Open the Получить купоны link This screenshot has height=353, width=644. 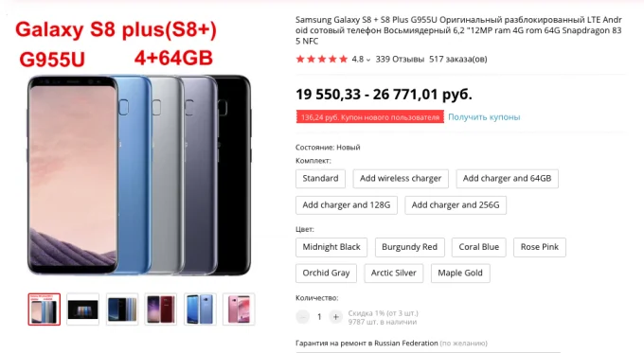click(x=484, y=117)
